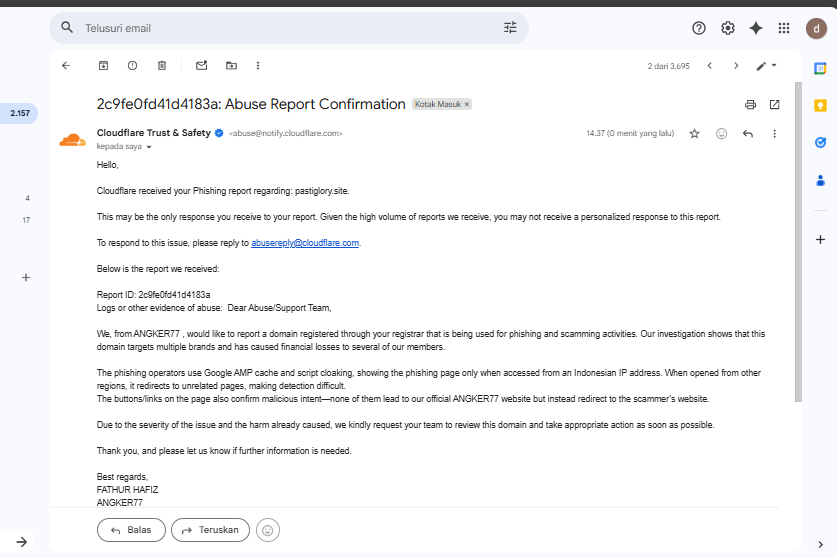Click sender address abuse@notify.cloudflare.com
This screenshot has width=837, height=558.
(286, 133)
